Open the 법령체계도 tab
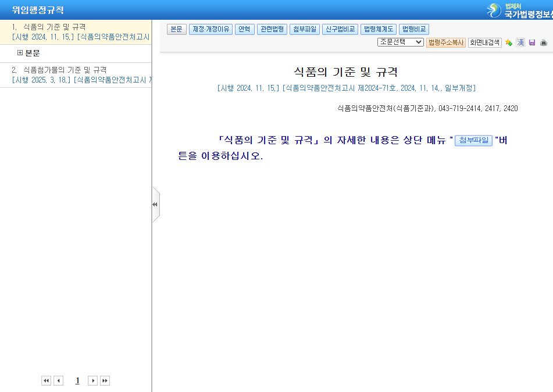 pyautogui.click(x=378, y=29)
